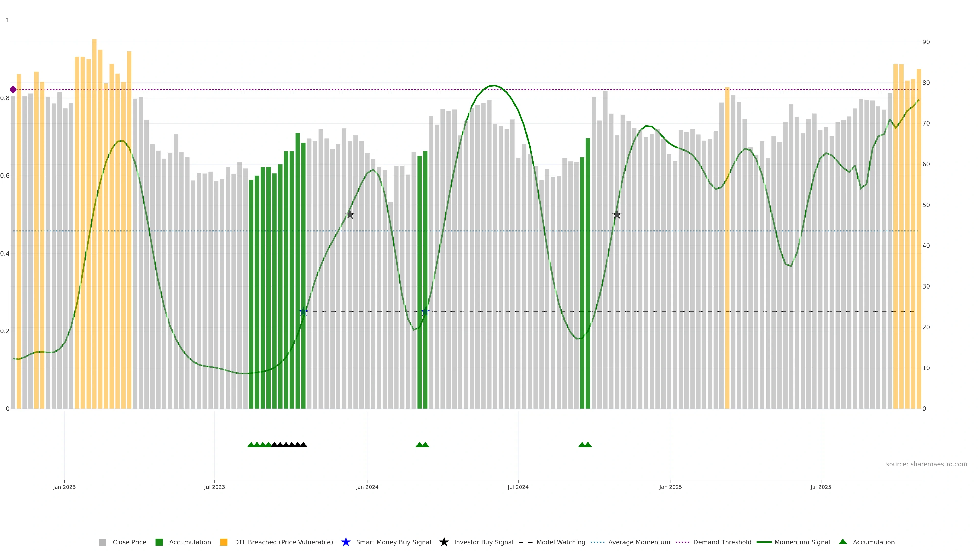Click the Jan 2025 axis label

click(670, 487)
